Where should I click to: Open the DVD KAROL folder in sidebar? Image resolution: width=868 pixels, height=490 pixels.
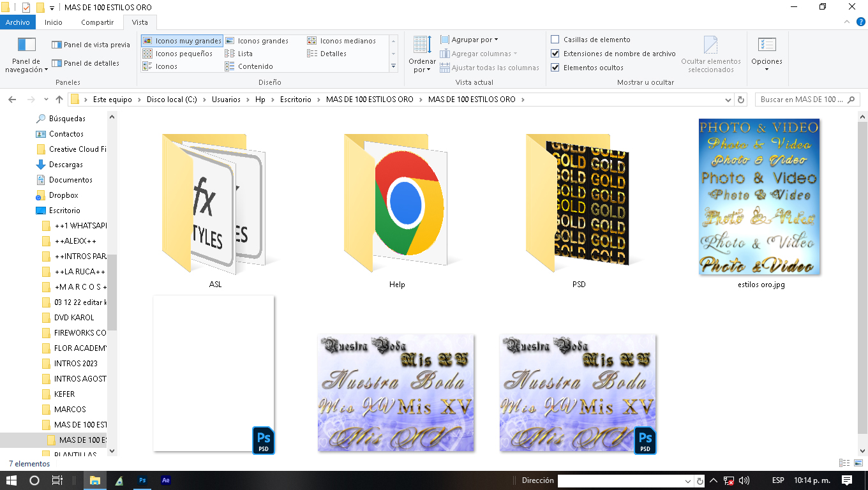pyautogui.click(x=74, y=318)
